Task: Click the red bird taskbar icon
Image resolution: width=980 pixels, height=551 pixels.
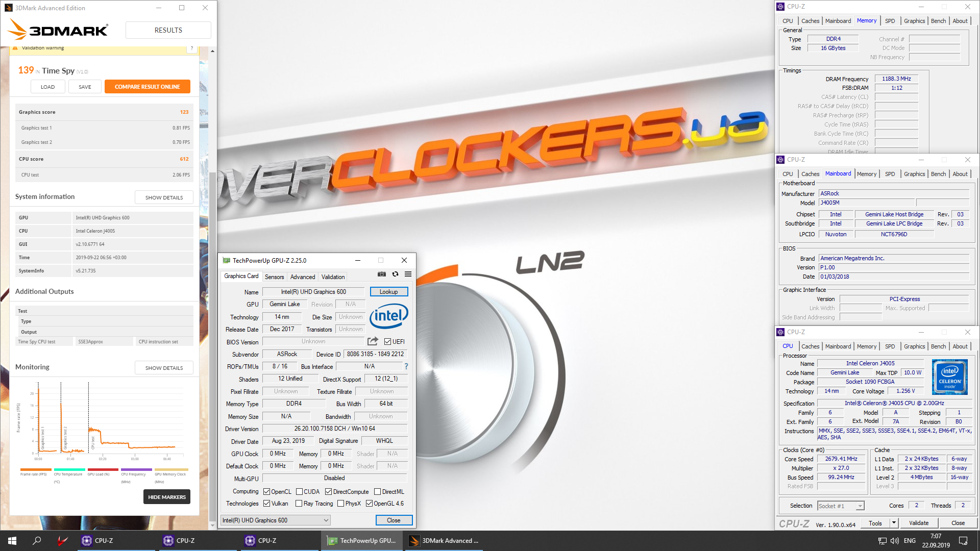Action: pos(62,541)
